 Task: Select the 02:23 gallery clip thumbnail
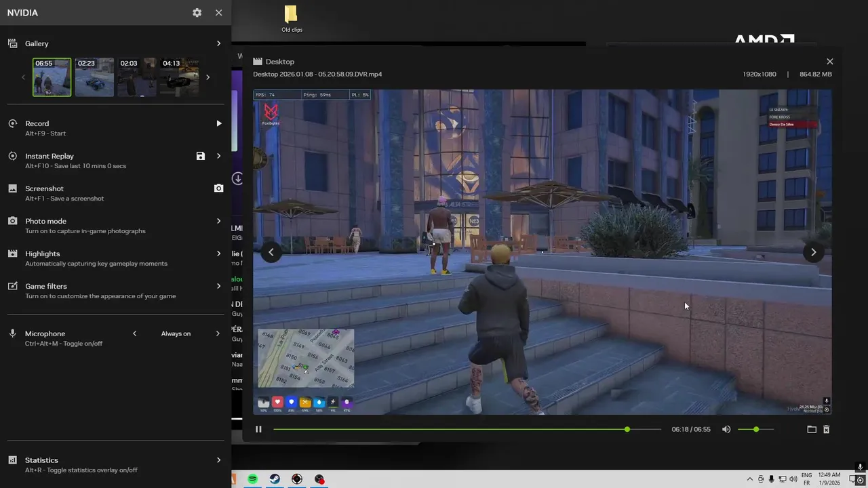94,77
